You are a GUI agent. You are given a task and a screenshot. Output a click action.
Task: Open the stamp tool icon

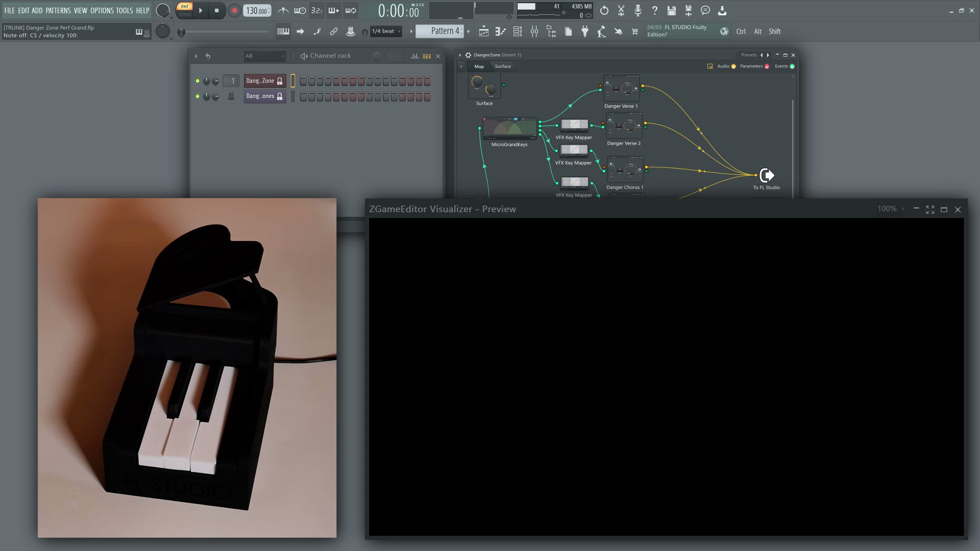(351, 31)
